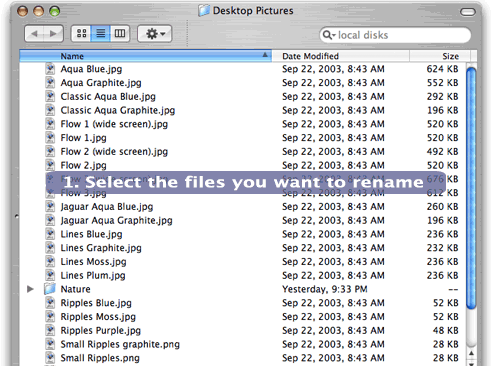Click the scrollbar up arrow
This screenshot has height=366, width=492.
coord(471,353)
